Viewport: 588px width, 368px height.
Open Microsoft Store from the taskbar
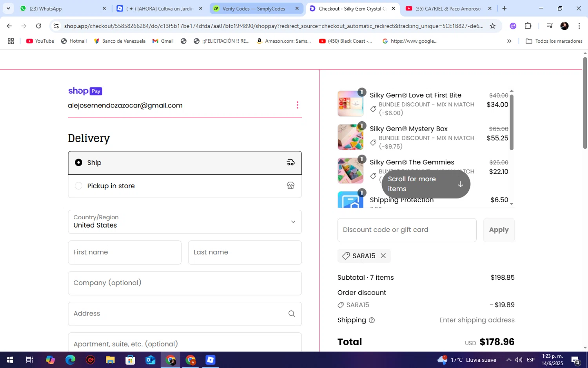(x=130, y=360)
